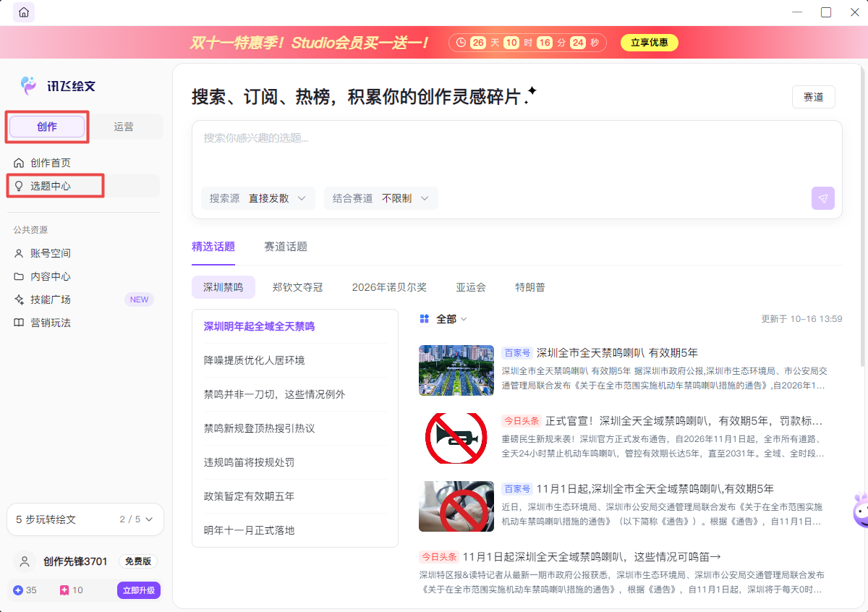This screenshot has height=612, width=868.
Task: Click the 更新于 10-16 13:59 timestamp
Action: 801,319
